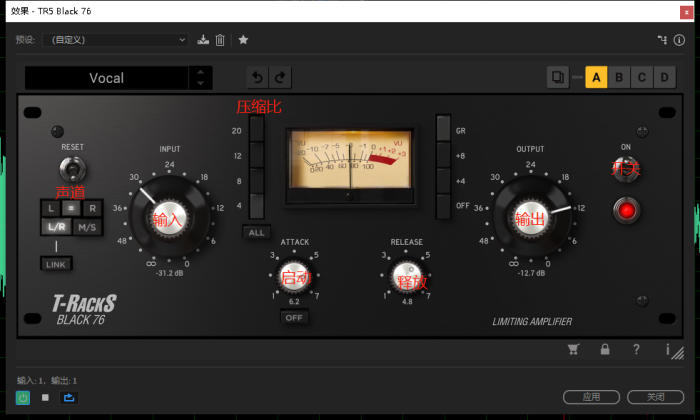
Task: Mark preset as favorite with star icon
Action: point(243,40)
